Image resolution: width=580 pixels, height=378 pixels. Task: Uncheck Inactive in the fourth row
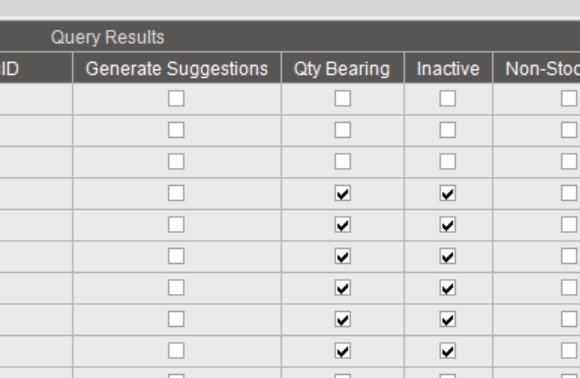[x=448, y=193]
